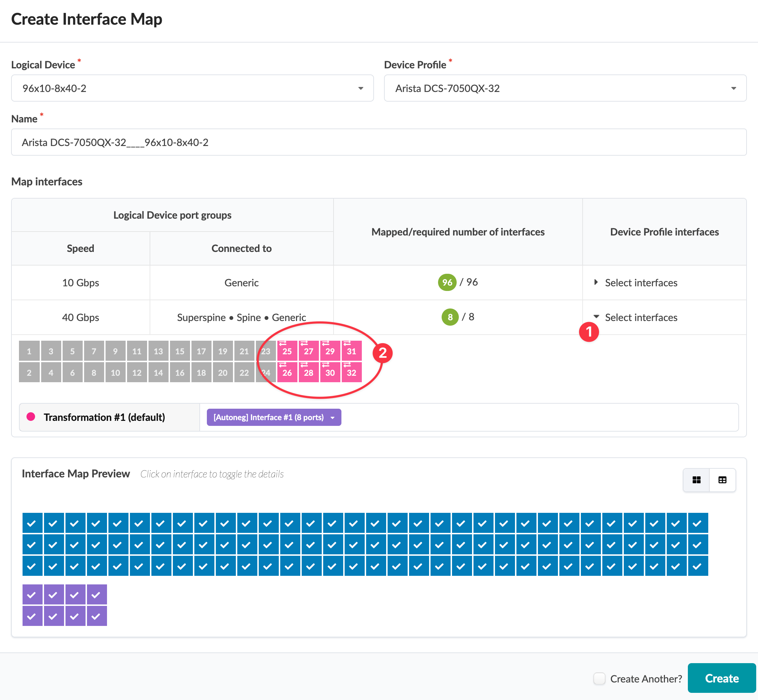Click into the Name input field
The image size is (758, 700).
click(x=378, y=142)
